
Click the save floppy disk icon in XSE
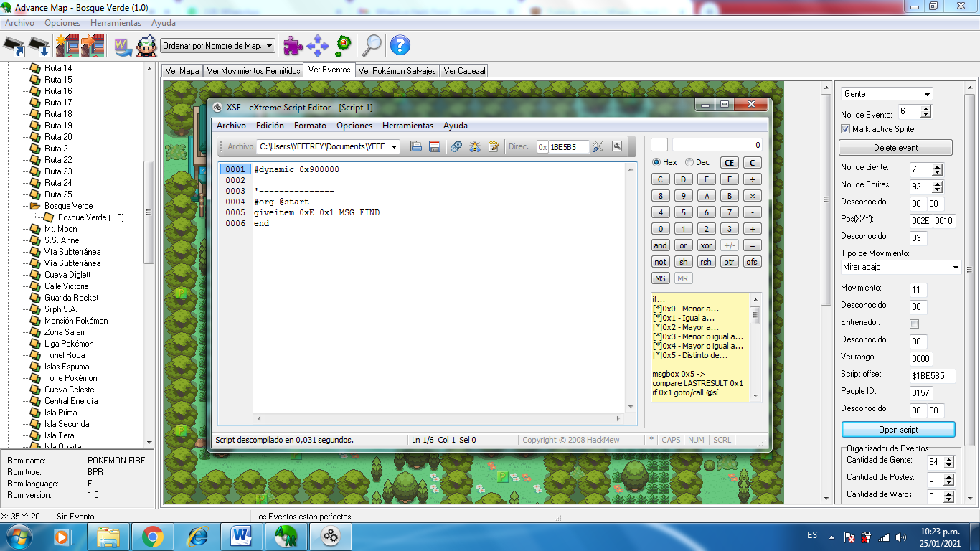click(434, 146)
